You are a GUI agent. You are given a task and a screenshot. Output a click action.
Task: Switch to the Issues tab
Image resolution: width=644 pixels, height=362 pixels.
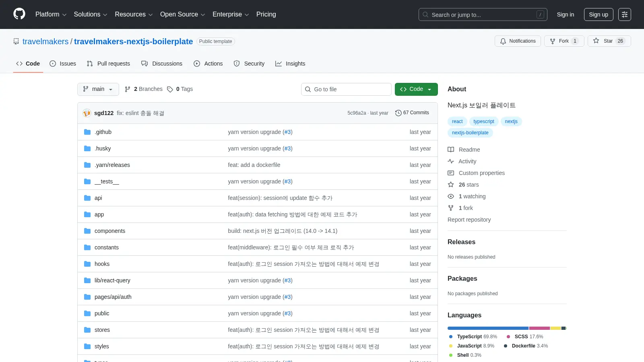pyautogui.click(x=63, y=64)
